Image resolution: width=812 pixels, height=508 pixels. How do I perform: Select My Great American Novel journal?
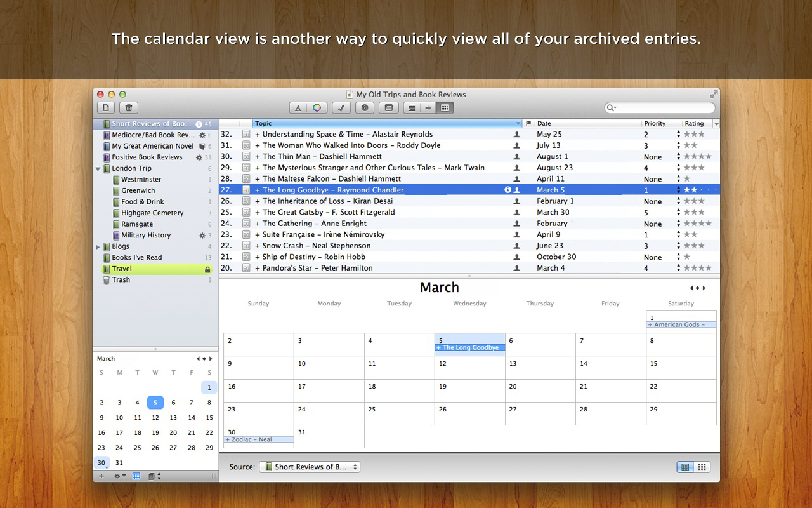click(155, 146)
